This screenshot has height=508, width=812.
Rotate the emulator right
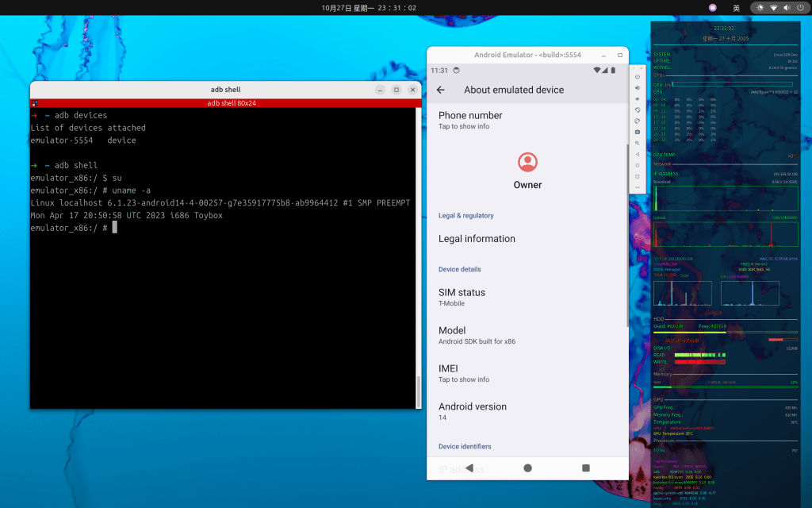click(x=638, y=121)
